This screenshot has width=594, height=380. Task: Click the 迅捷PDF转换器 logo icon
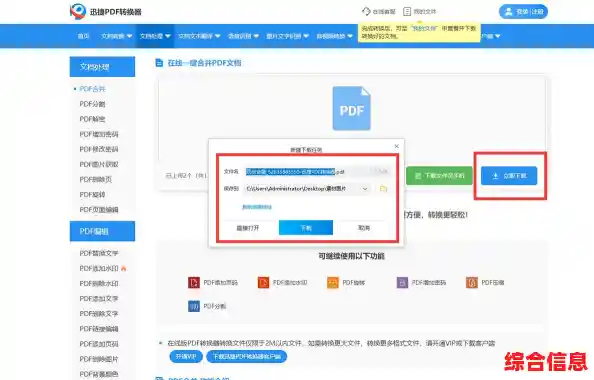[78, 11]
